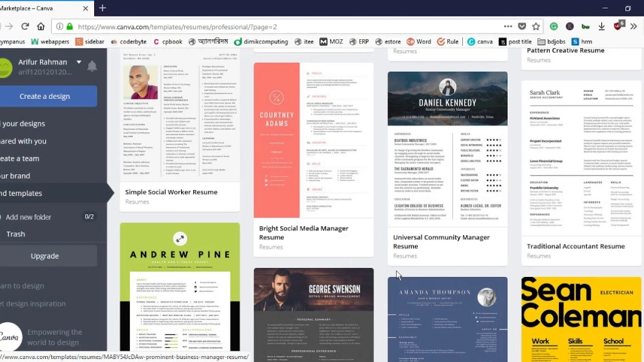
Task: Open the page actions three-dots menu
Action: [x=508, y=27]
